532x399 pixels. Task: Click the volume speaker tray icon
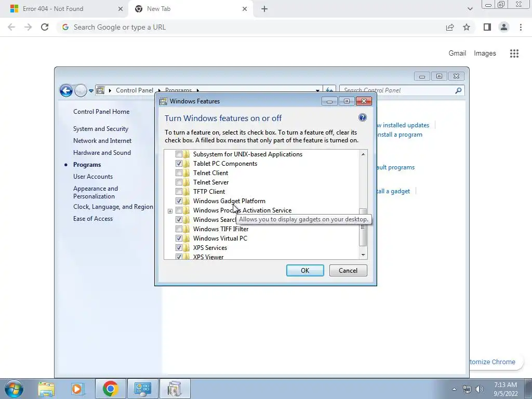[480, 389]
